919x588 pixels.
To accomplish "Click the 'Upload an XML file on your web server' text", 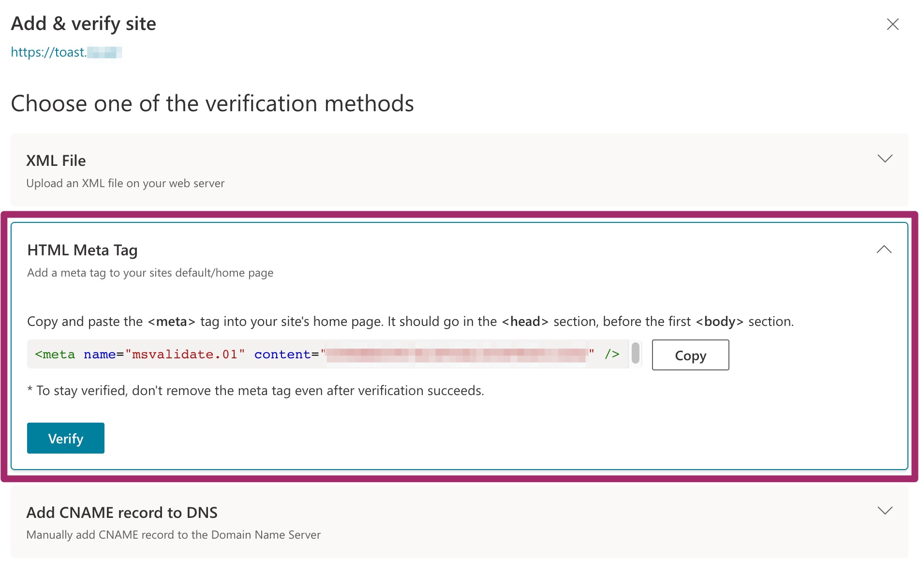I will [x=125, y=183].
